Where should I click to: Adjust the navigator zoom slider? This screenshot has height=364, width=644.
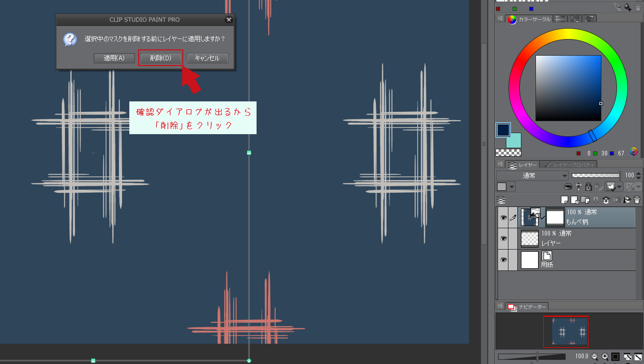click(532, 356)
